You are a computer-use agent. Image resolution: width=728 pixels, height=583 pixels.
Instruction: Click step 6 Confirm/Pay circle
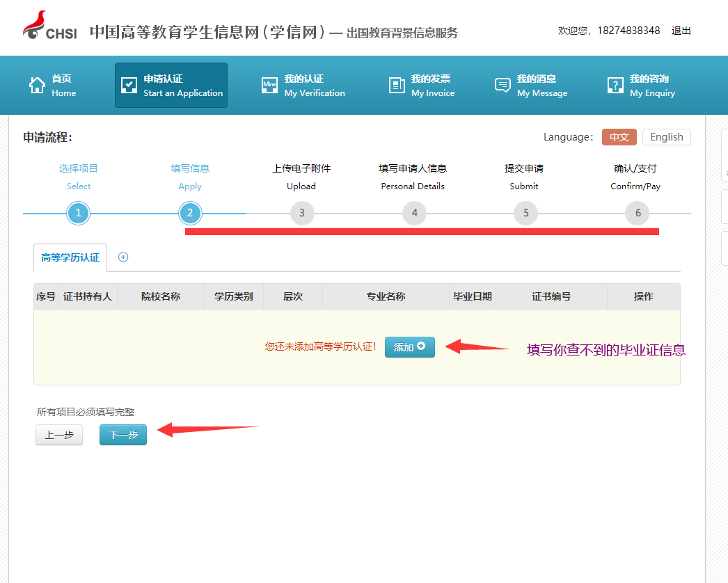638,213
